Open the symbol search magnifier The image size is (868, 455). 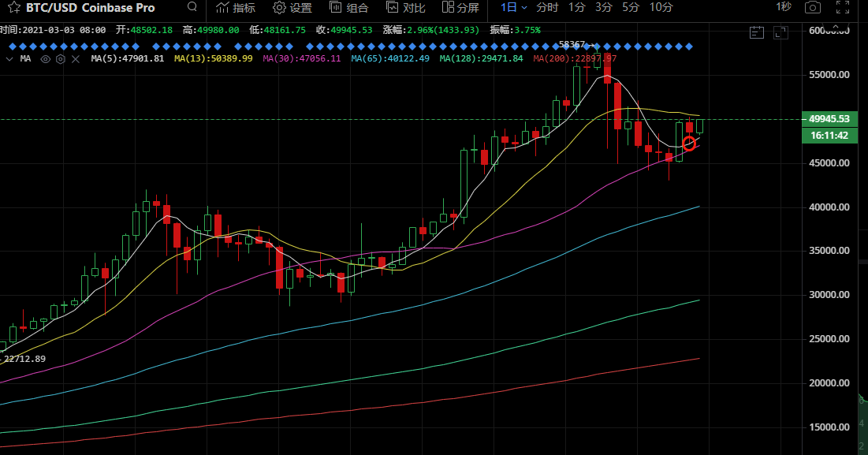point(192,8)
